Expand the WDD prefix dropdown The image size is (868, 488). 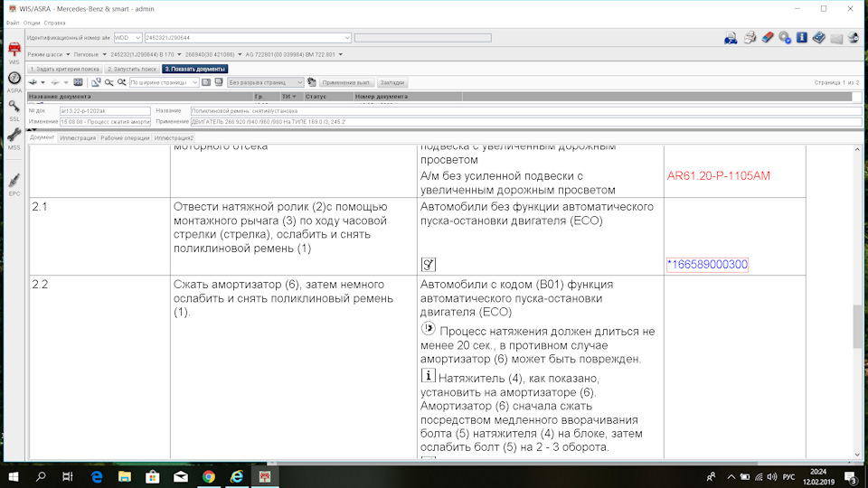click(127, 38)
